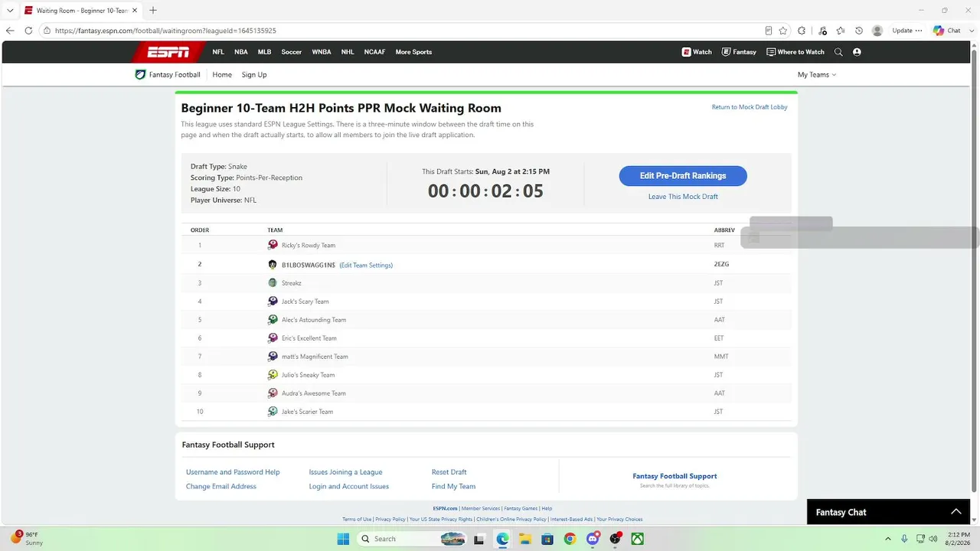Open the WNBA menu in ESPN navigation
The height and width of the screenshot is (551, 980).
(322, 52)
